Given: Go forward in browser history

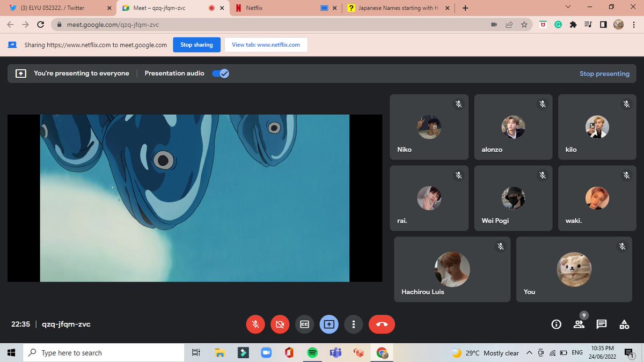Looking at the screenshot, I should point(25,25).
